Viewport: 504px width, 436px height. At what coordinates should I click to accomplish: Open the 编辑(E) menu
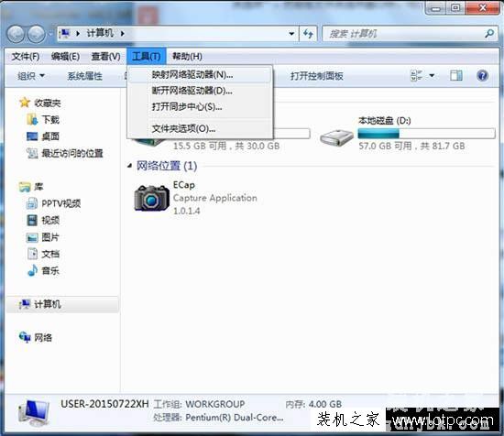pos(65,57)
